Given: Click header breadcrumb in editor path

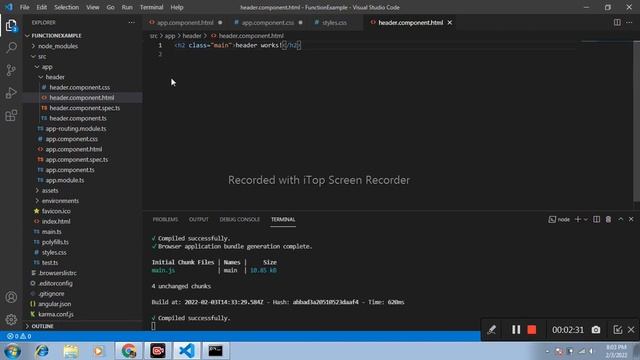Looking at the screenshot, I should 192,36.
